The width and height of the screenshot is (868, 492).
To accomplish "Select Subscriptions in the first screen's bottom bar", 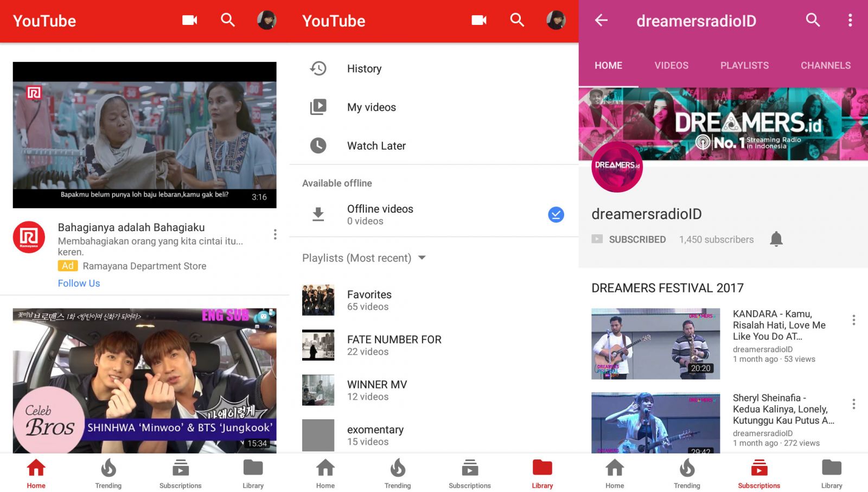I will pyautogui.click(x=181, y=474).
